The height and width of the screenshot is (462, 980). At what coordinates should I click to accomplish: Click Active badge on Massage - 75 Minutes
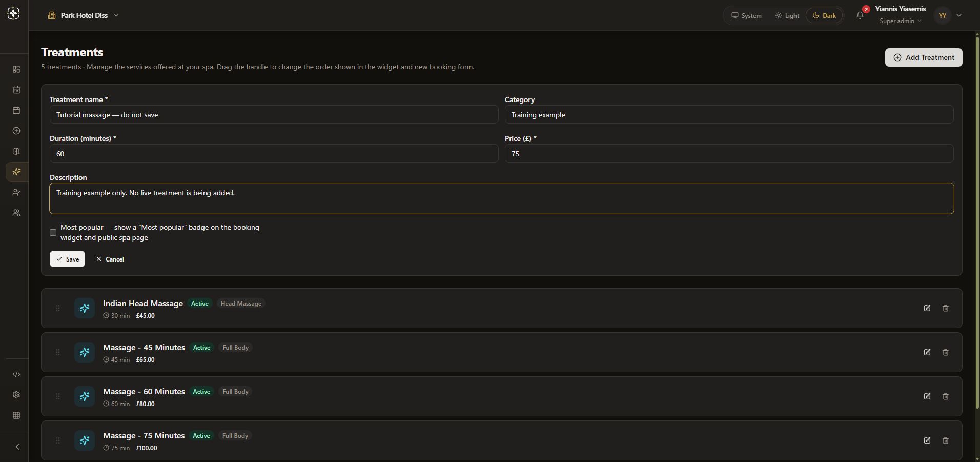pos(201,436)
